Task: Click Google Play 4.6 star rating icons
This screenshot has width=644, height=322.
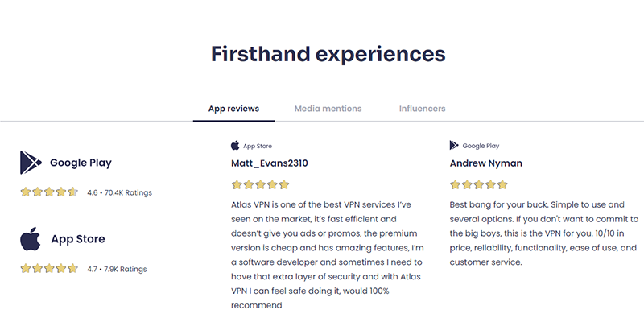Action: click(49, 192)
